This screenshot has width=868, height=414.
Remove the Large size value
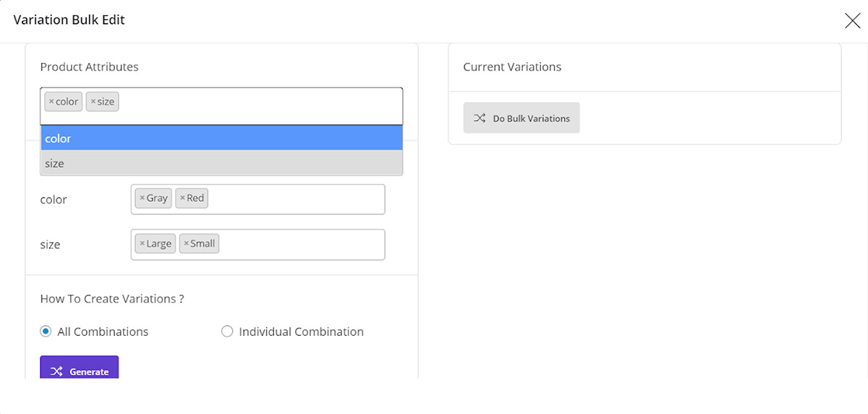(142, 244)
